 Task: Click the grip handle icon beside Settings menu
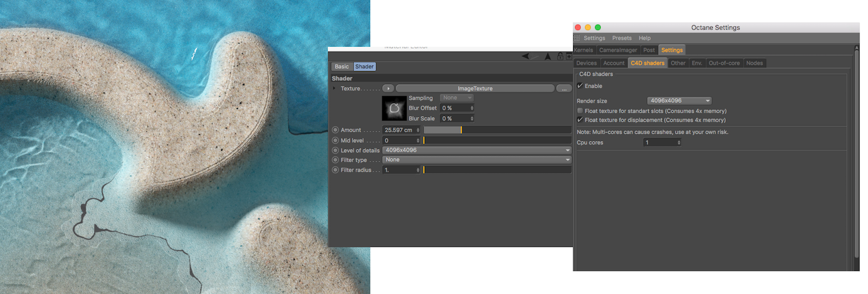(x=577, y=38)
